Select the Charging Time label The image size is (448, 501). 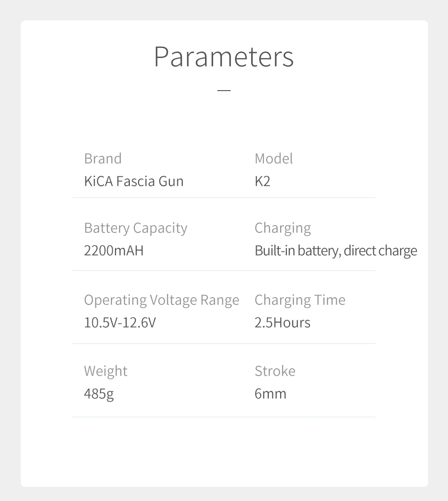click(300, 300)
